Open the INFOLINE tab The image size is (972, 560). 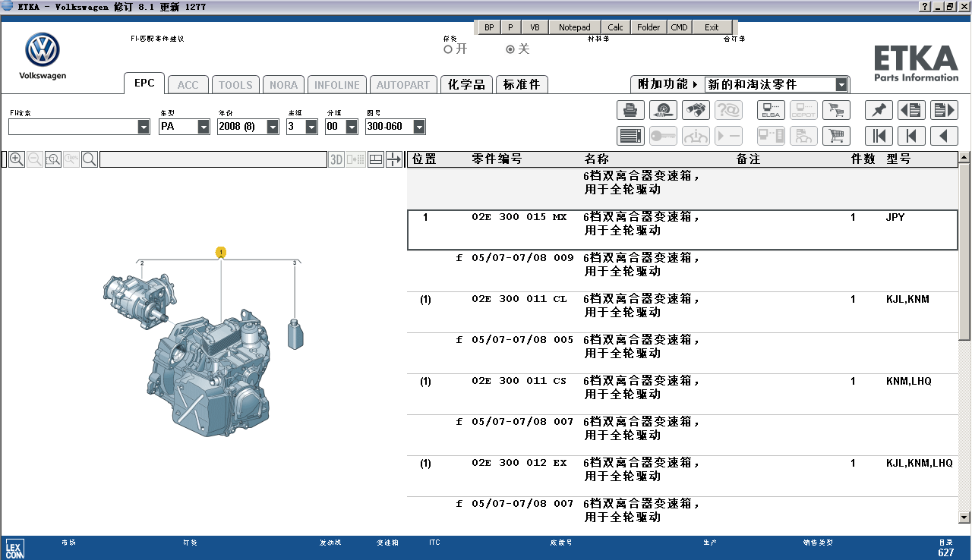pos(337,85)
